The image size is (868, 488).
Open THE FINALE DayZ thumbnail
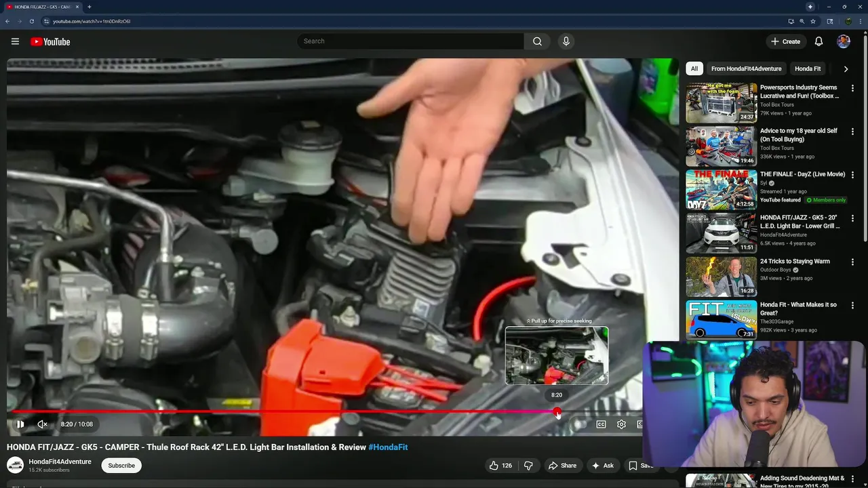tap(721, 189)
